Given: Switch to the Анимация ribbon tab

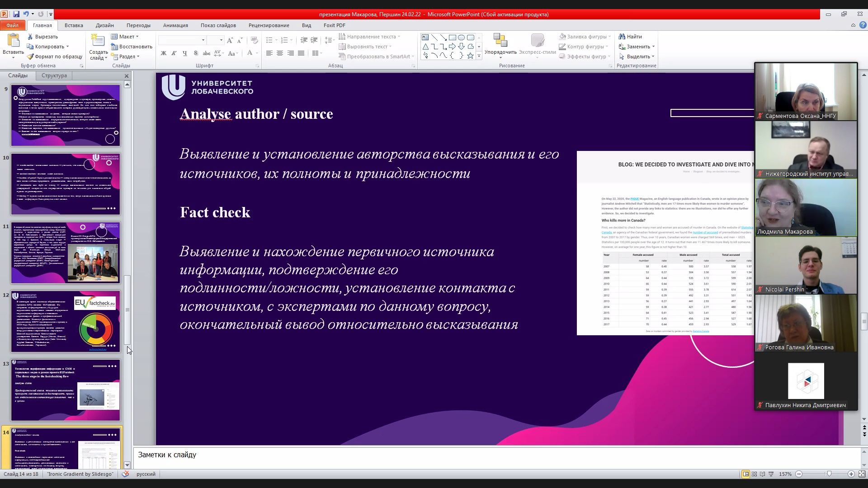Looking at the screenshot, I should coord(175,25).
